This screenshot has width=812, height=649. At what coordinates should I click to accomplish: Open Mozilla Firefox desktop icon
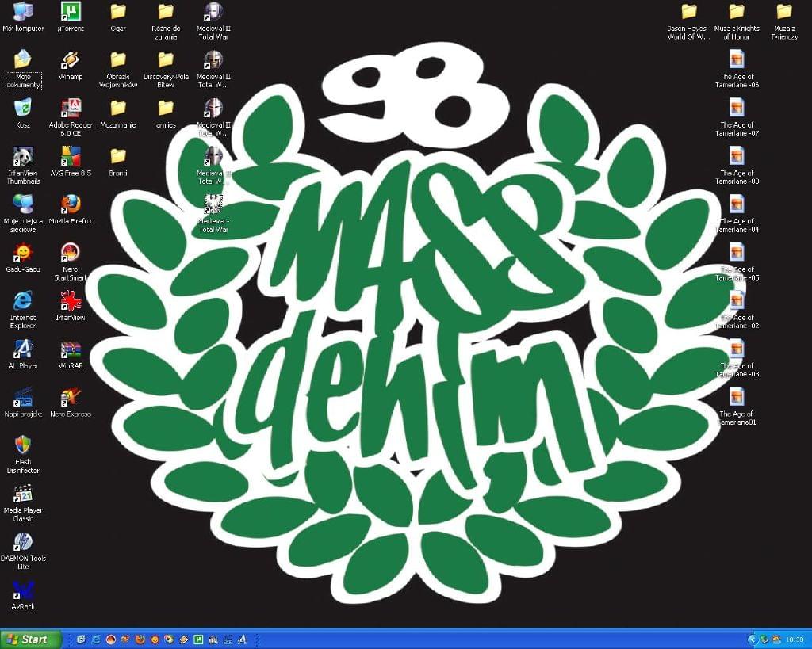click(71, 204)
